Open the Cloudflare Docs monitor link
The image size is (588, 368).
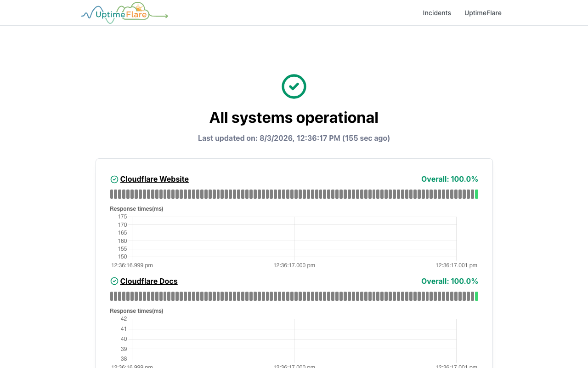point(149,281)
